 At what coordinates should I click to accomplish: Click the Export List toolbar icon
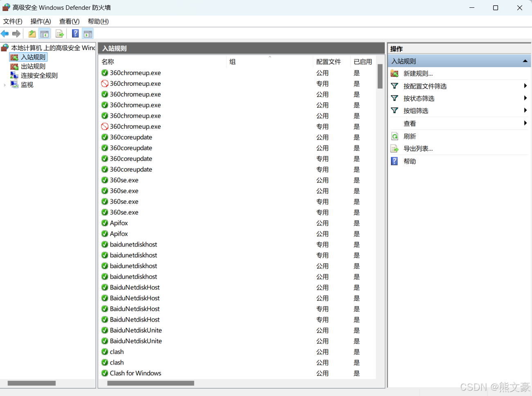click(x=60, y=34)
